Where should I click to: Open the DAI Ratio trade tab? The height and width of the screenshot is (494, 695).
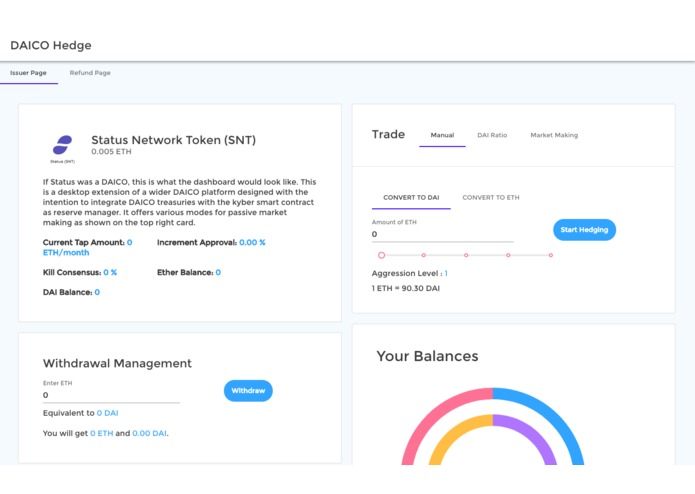point(492,135)
